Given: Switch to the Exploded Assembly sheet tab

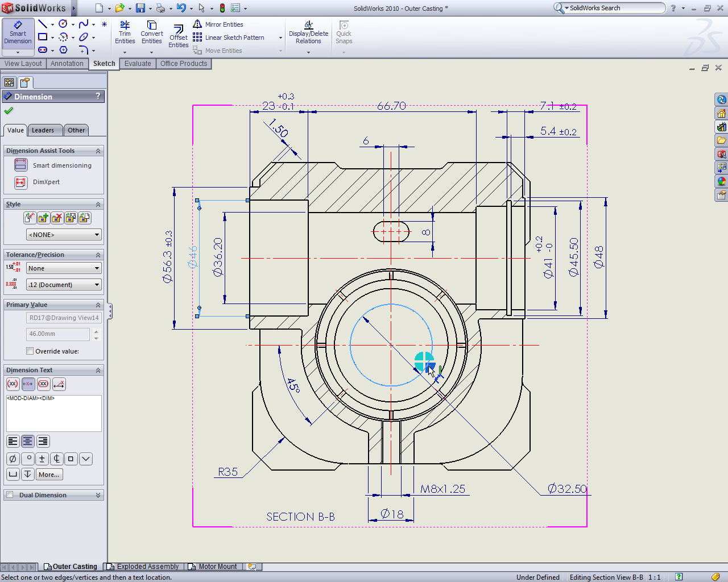Looking at the screenshot, I should coord(146,566).
